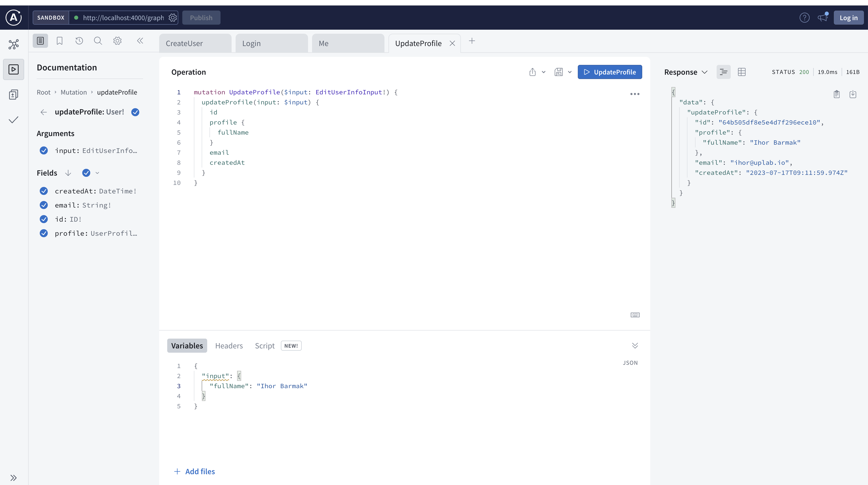Go back using arrow beside updateProfile: User!
Image resolution: width=868 pixels, height=485 pixels.
pyautogui.click(x=44, y=112)
